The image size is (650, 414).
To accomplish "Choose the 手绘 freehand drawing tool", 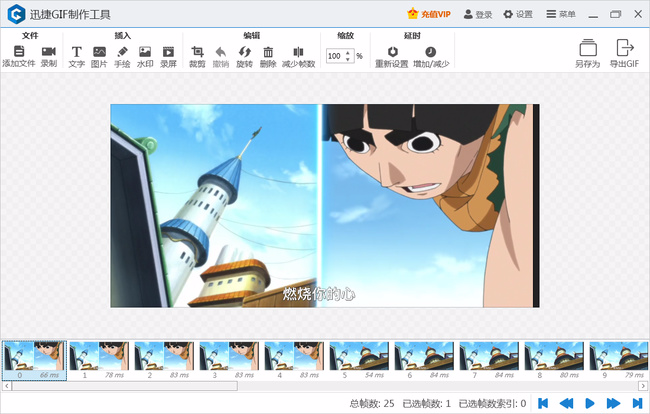I will (x=122, y=56).
